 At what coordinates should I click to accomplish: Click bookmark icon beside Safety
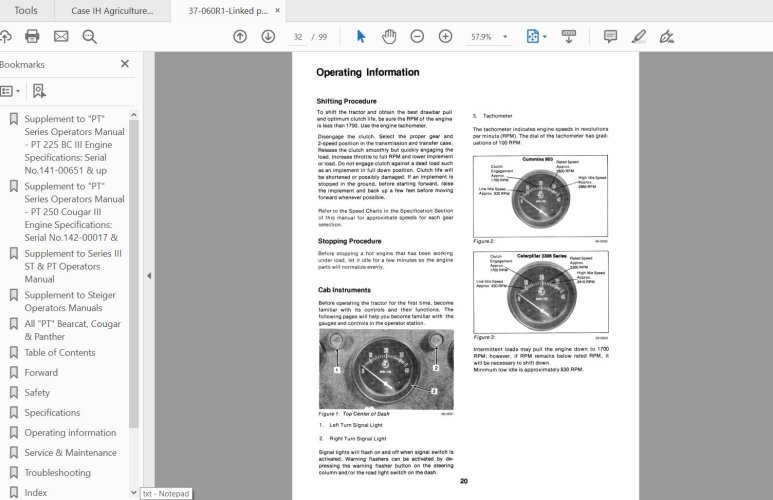14,393
